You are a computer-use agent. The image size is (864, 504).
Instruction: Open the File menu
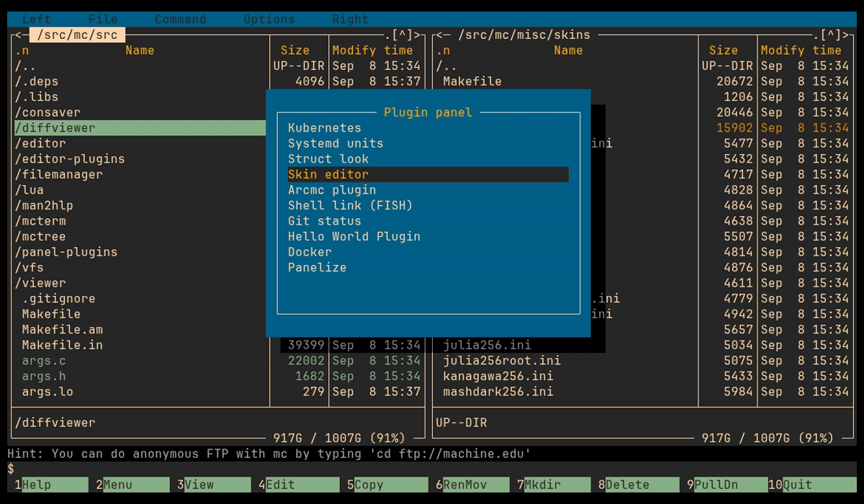click(x=103, y=19)
